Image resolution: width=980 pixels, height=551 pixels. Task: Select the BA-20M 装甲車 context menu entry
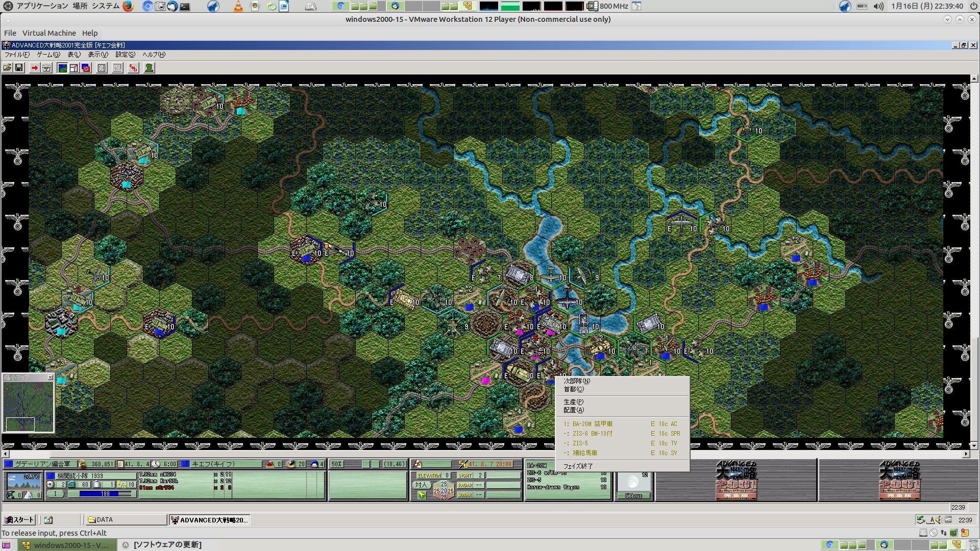(x=622, y=424)
